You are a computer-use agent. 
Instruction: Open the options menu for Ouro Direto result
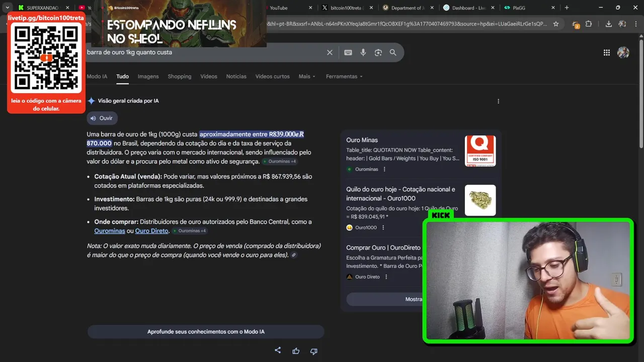[386, 277]
